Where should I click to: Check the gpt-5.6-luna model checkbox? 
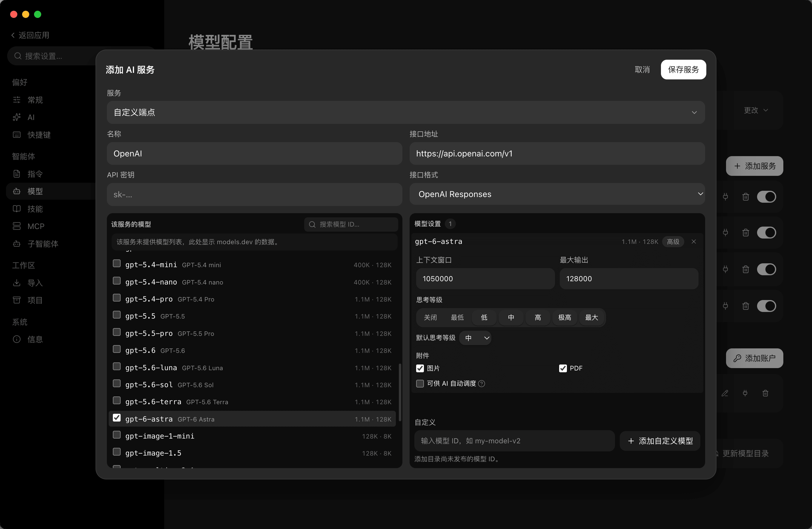(117, 366)
